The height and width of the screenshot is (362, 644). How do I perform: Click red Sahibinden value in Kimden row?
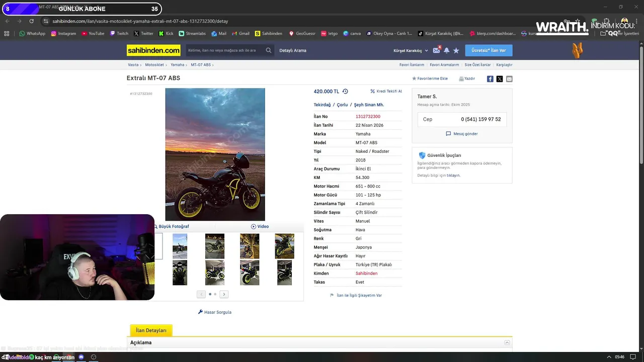coord(366,274)
